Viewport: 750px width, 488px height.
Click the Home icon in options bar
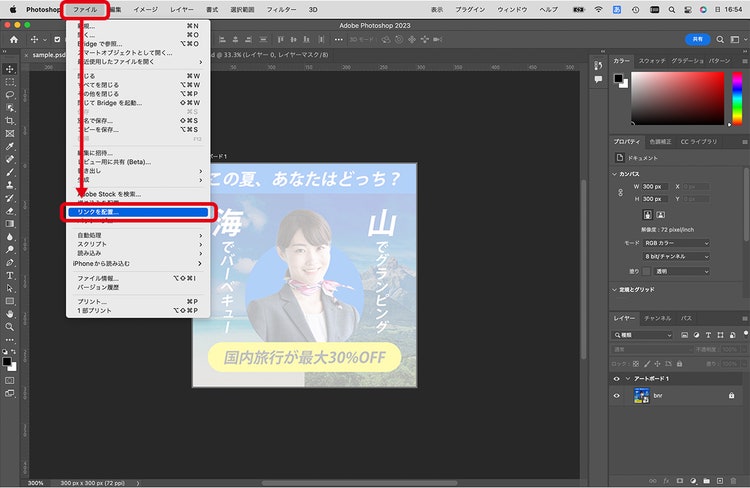point(14,40)
